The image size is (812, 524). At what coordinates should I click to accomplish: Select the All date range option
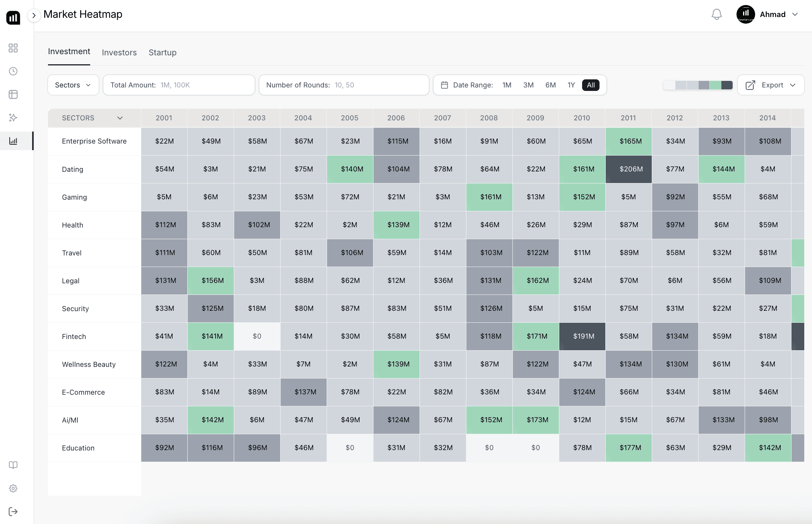pos(591,85)
